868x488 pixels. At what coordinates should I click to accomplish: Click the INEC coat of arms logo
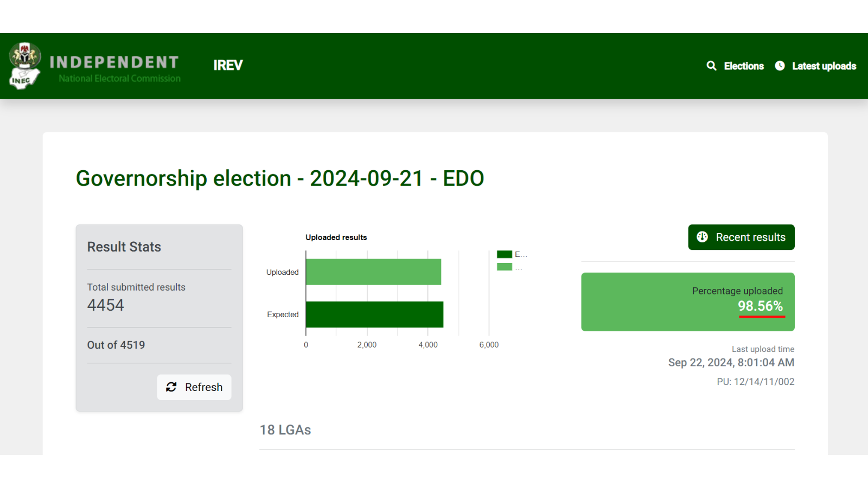coord(25,66)
